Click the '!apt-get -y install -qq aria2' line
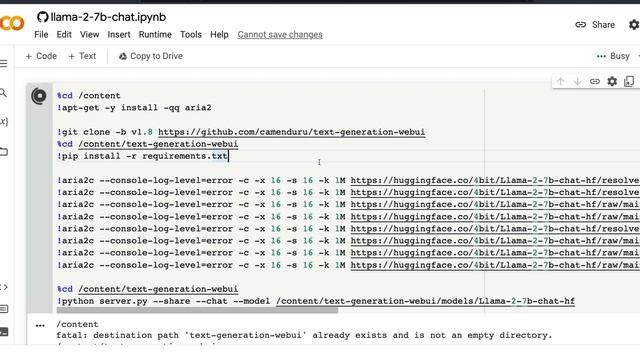 click(x=134, y=108)
